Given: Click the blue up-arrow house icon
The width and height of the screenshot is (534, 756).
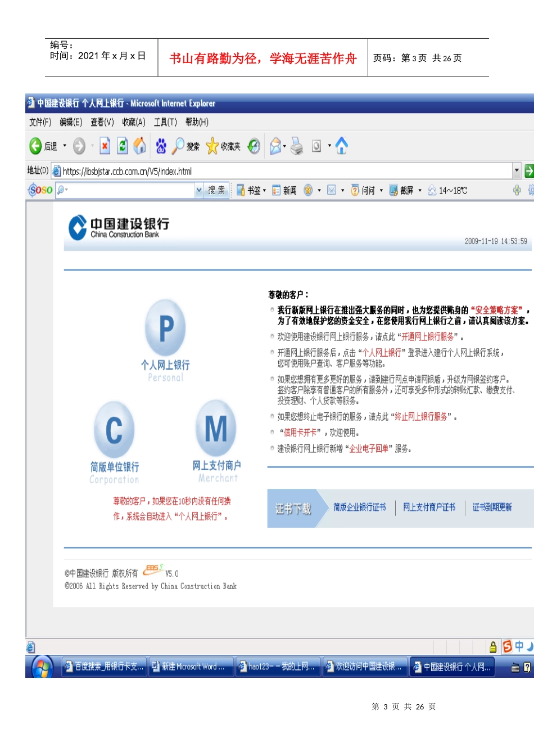Looking at the screenshot, I should click(x=342, y=146).
